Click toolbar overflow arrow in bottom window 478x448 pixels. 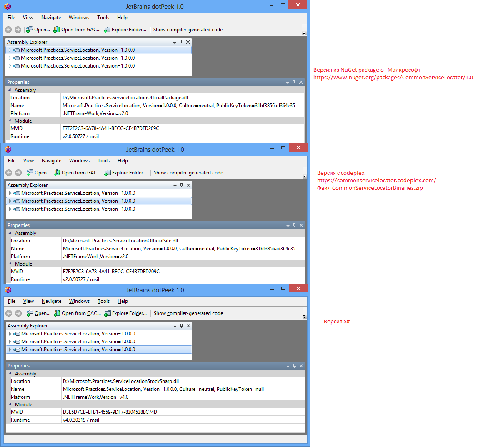click(x=304, y=317)
